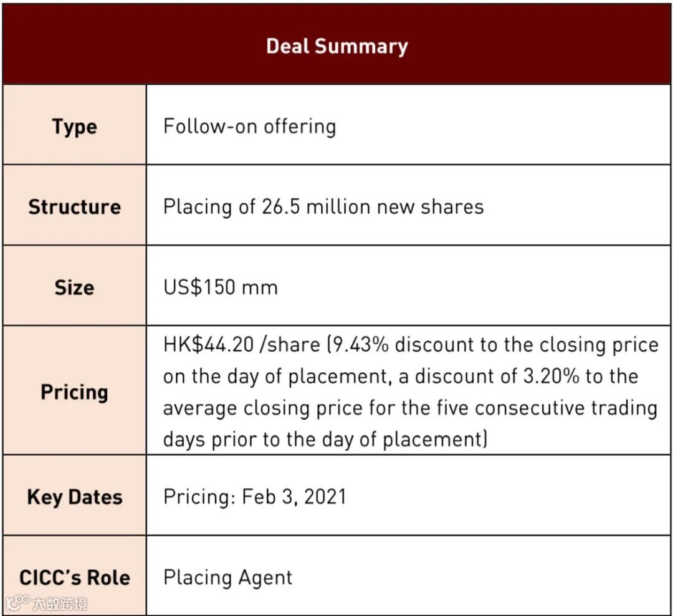The image size is (673, 616).
Task: Click days prior to placement line
Action: pos(325,440)
